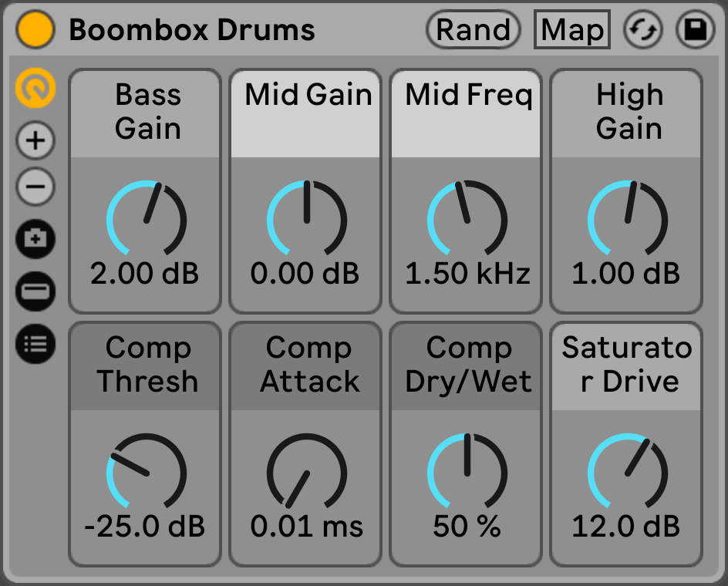Store a new macro variation snapshot
This screenshot has height=586, width=728.
coord(35,239)
